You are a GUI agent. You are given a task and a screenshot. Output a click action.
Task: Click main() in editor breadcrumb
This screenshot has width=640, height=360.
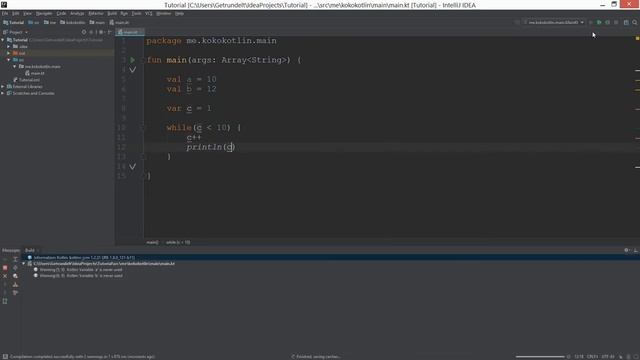click(x=152, y=242)
